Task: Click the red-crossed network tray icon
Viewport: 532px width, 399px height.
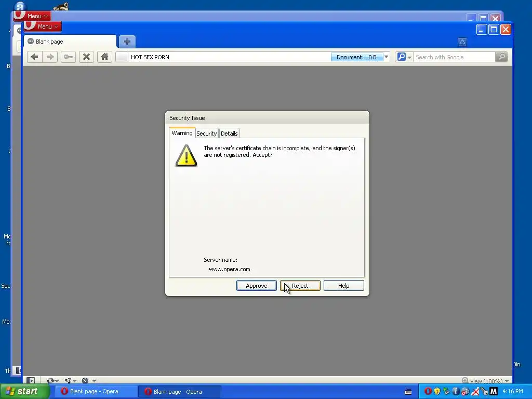Action: click(475, 391)
